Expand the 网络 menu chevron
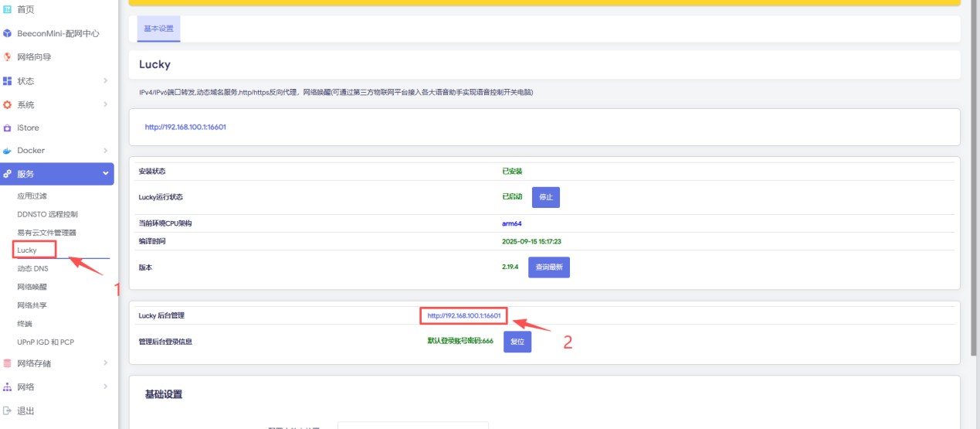The width and height of the screenshot is (980, 429). click(105, 386)
